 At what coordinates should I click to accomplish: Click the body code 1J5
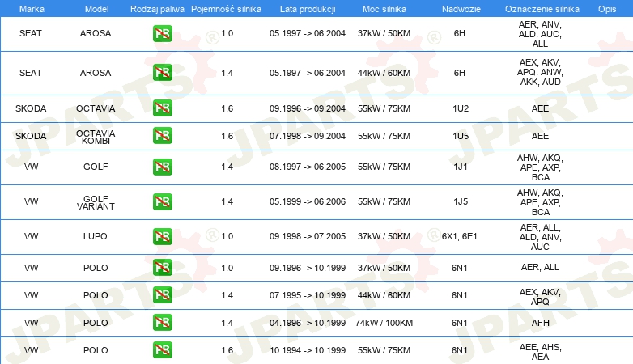click(461, 201)
